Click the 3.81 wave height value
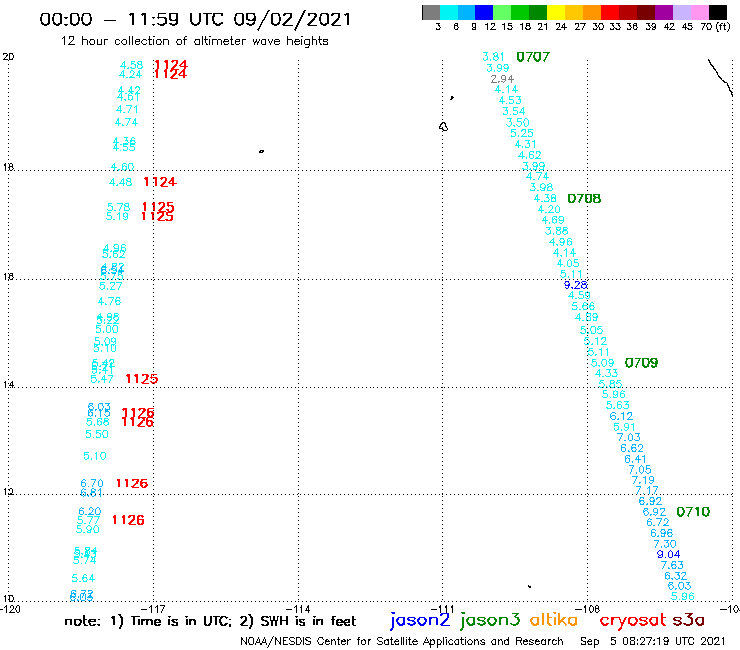Screen dimensions: 740x650 pyautogui.click(x=493, y=57)
